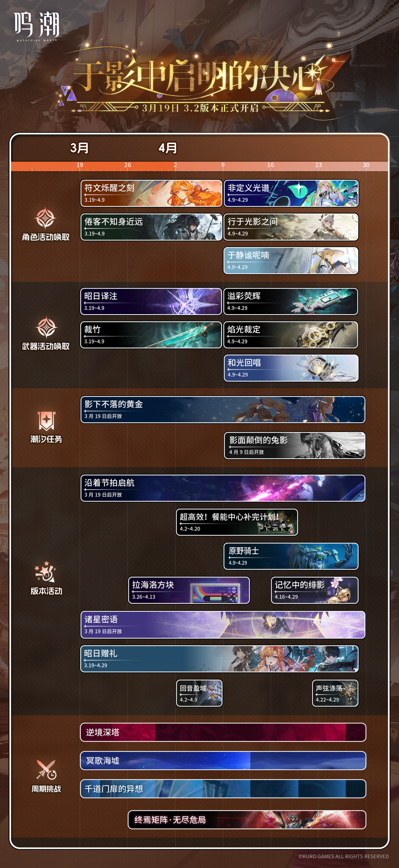Select the 和光回唱 weapon banner

click(x=291, y=368)
